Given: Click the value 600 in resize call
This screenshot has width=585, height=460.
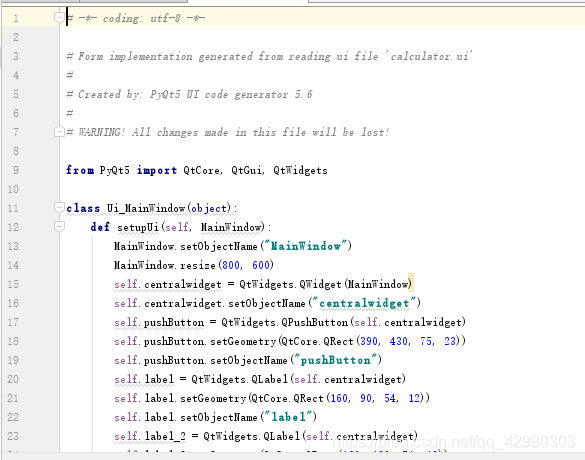Looking at the screenshot, I should [260, 265].
